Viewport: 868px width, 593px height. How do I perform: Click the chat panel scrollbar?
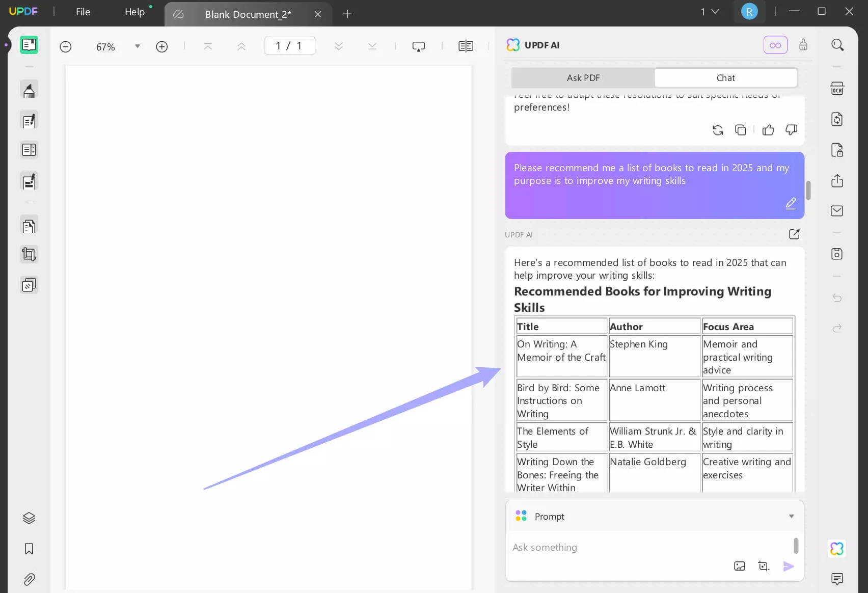coord(808,190)
